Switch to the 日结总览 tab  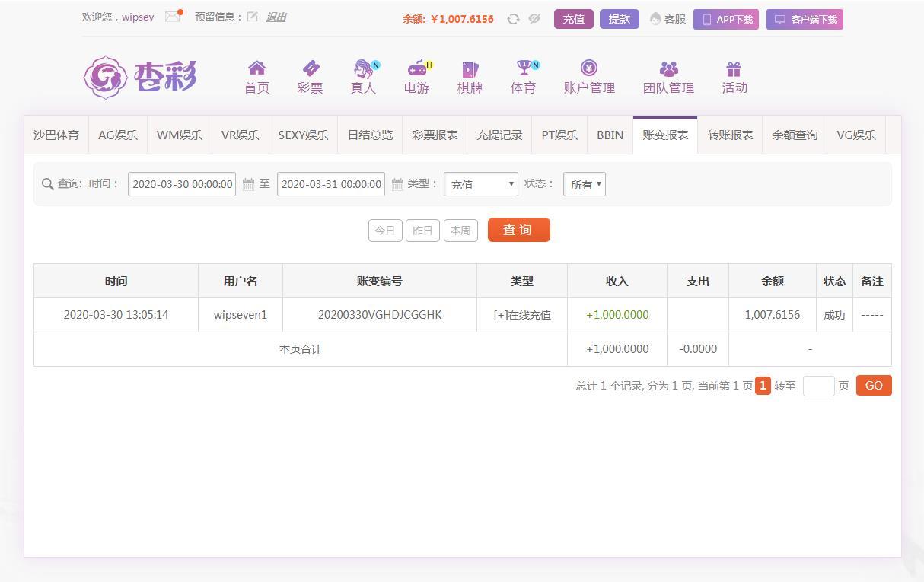pyautogui.click(x=370, y=135)
